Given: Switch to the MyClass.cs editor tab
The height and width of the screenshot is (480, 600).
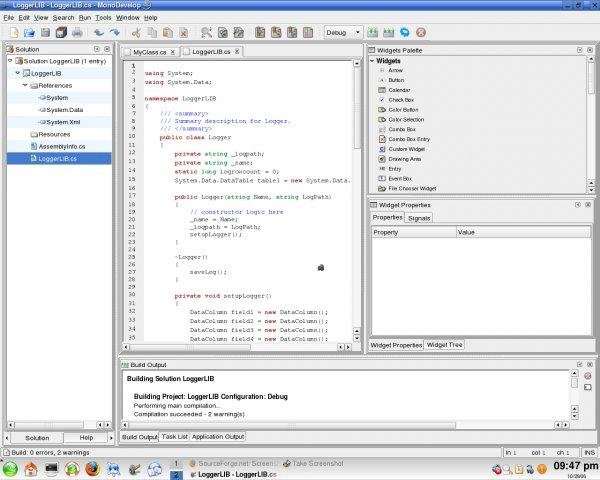Looking at the screenshot, I should (x=148, y=51).
